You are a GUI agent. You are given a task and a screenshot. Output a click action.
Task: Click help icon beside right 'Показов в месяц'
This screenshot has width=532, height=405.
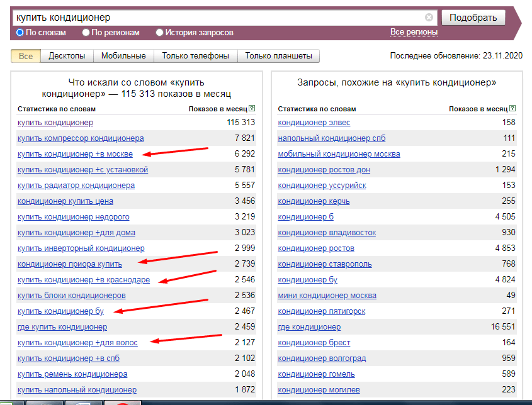click(512, 108)
